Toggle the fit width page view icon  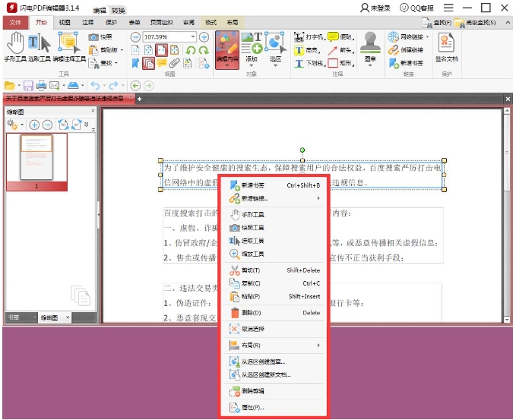(162, 50)
